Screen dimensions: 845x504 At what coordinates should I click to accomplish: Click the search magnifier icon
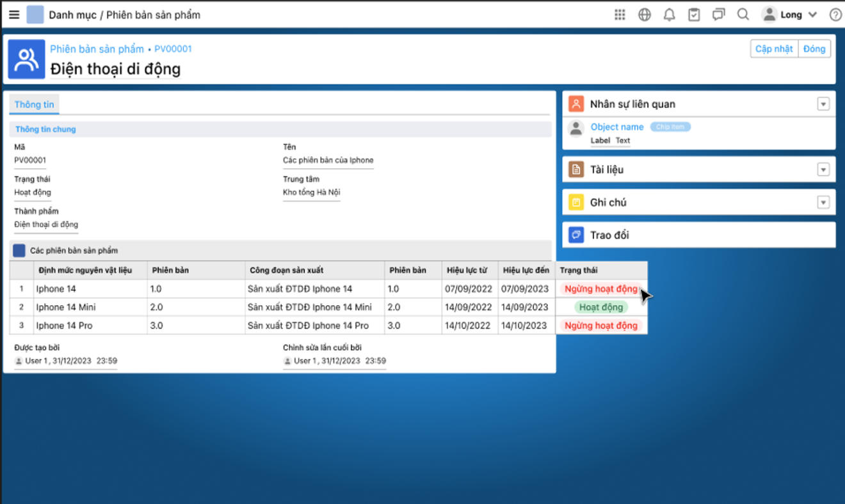(743, 15)
